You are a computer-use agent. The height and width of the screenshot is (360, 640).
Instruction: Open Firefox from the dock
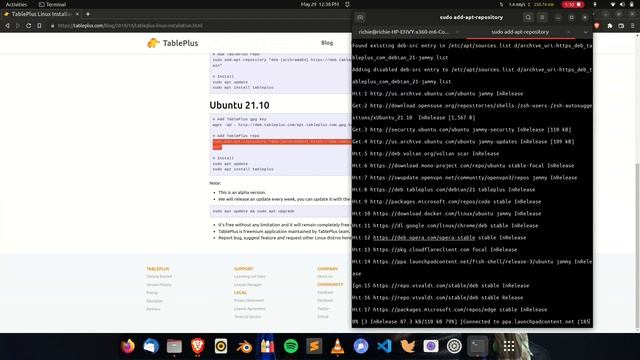[x=128, y=346]
